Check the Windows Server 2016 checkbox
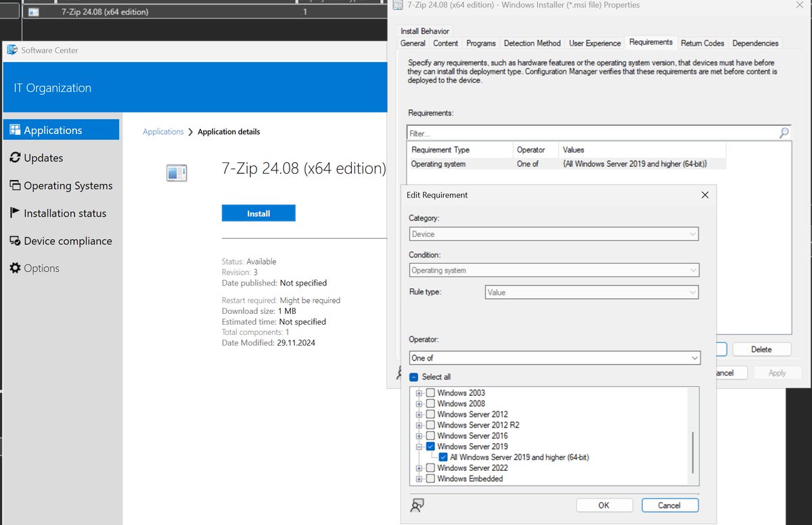 (430, 436)
